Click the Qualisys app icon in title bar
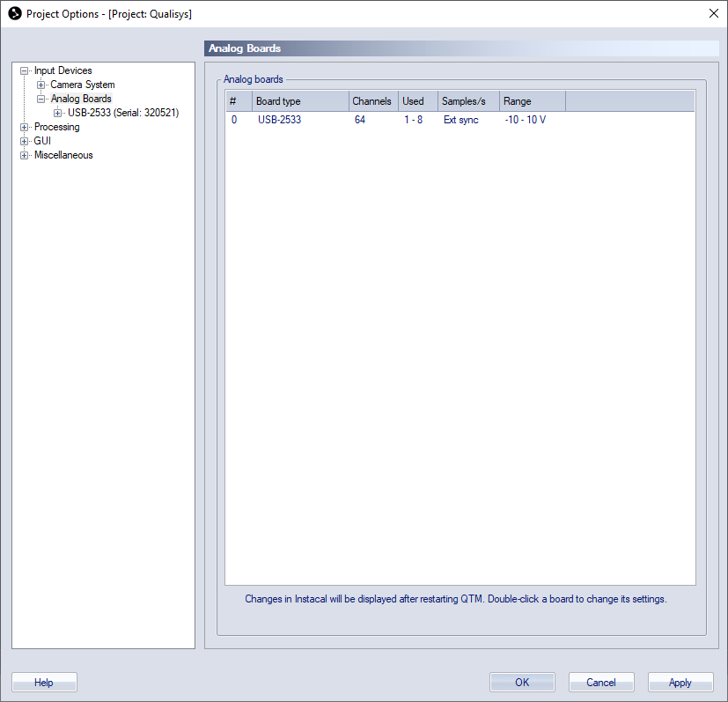Image resolution: width=728 pixels, height=702 pixels. (14, 13)
